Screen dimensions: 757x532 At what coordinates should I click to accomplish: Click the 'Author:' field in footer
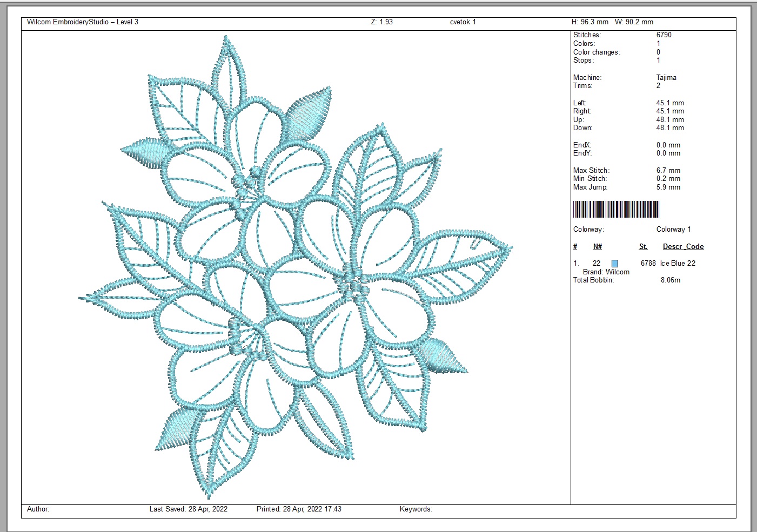click(38, 509)
